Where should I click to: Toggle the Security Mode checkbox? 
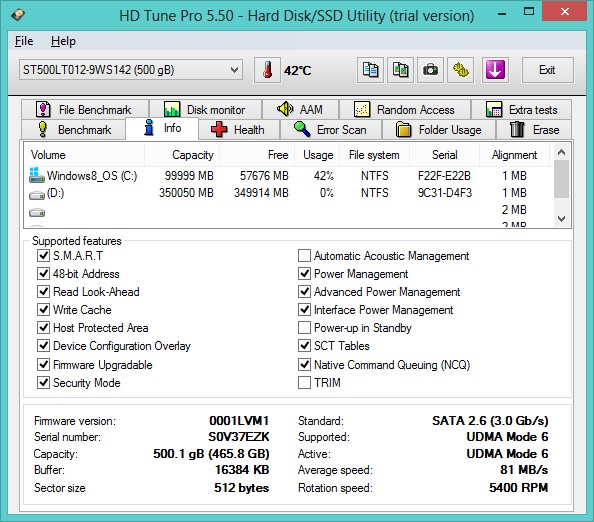pyautogui.click(x=43, y=383)
